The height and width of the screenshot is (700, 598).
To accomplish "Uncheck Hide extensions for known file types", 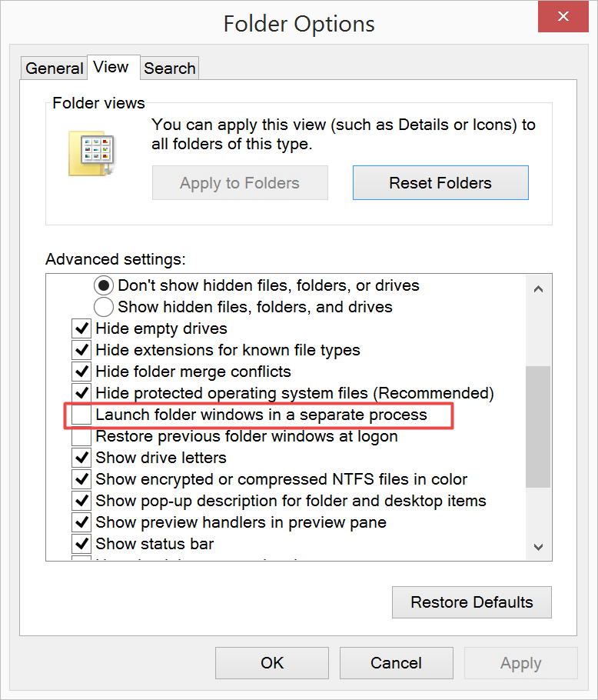I will (81, 350).
